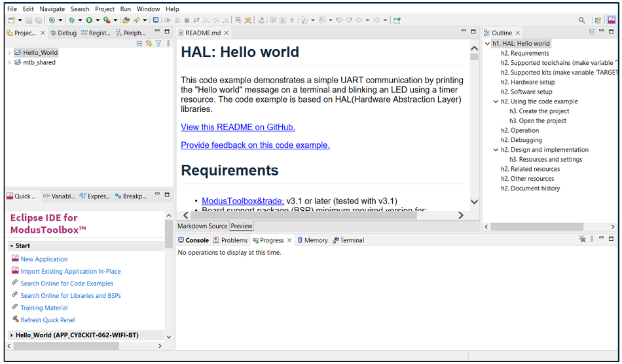Click Refresh Quick Panel link
The height and width of the screenshot is (364, 622).
pos(48,320)
